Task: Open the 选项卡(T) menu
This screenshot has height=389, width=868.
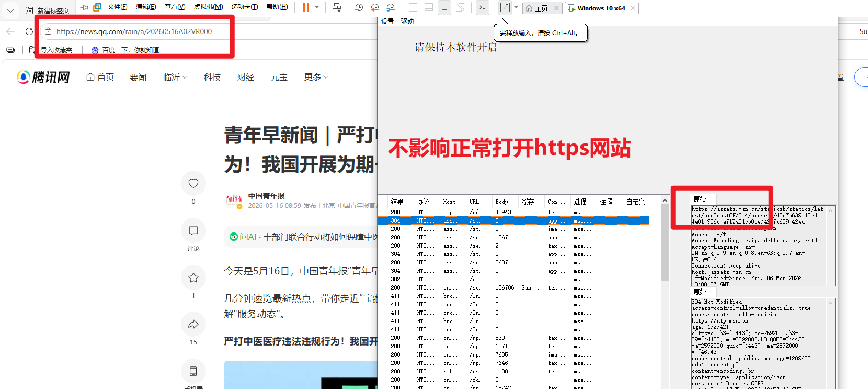Action: click(x=245, y=7)
